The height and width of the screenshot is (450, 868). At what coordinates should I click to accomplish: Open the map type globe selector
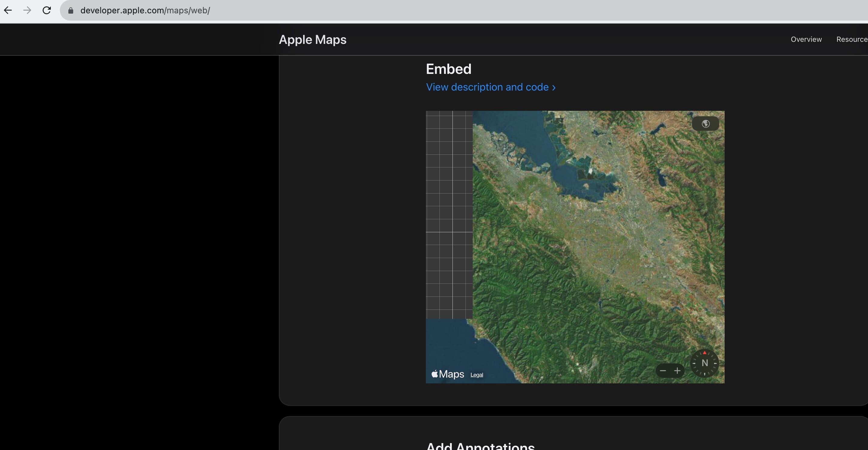tap(705, 124)
